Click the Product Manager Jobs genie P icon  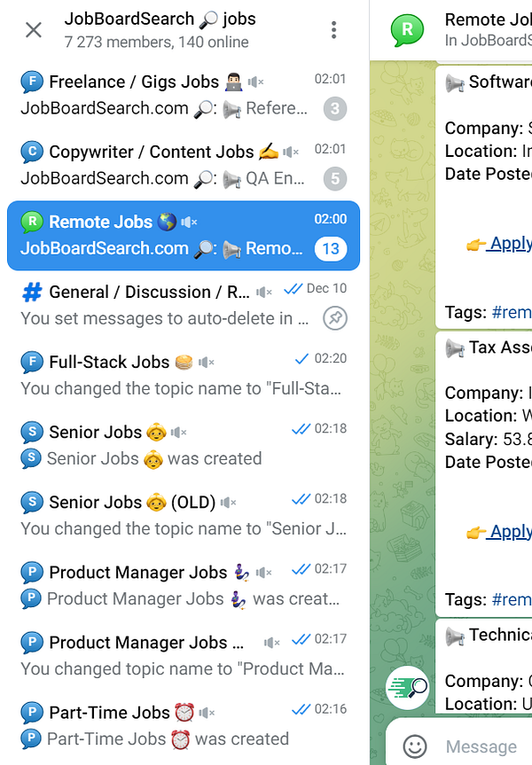point(32,573)
